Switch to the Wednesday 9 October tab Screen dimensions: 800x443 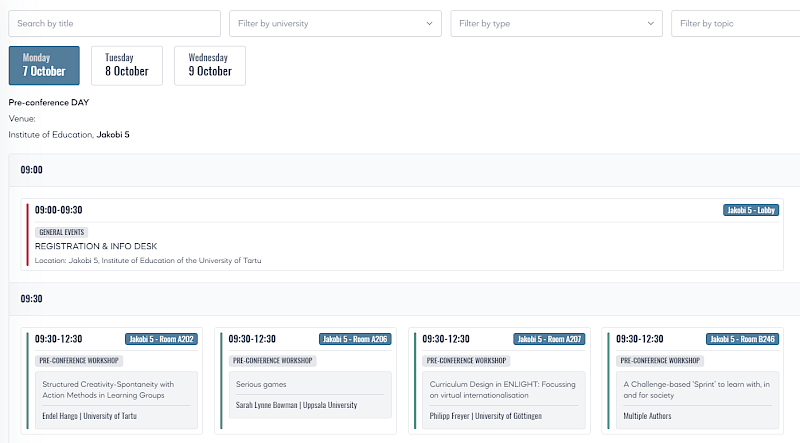point(210,65)
